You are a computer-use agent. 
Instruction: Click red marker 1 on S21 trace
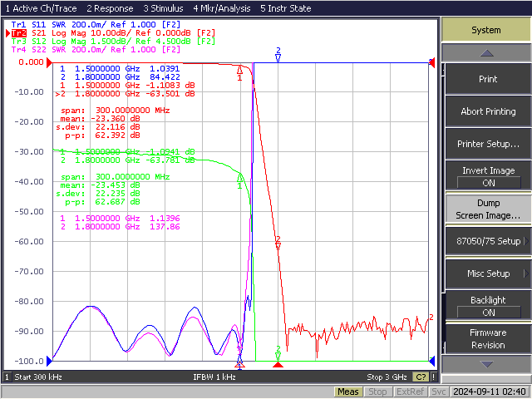pos(240,70)
